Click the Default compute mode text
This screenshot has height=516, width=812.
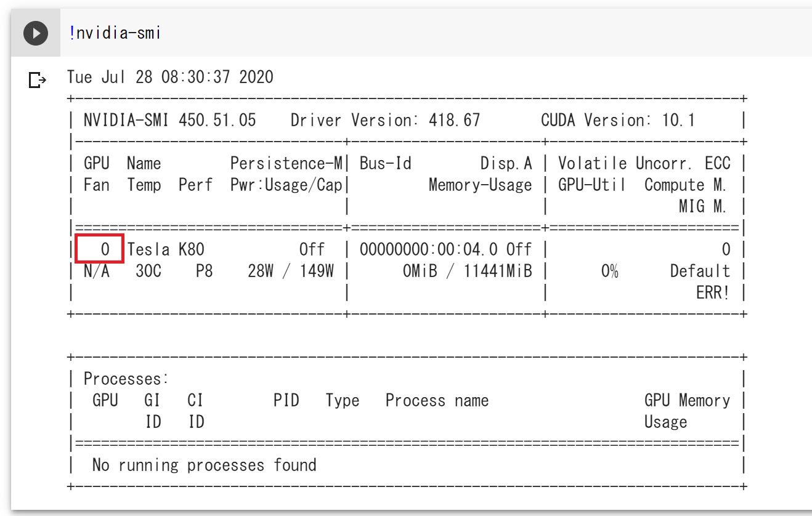[700, 271]
